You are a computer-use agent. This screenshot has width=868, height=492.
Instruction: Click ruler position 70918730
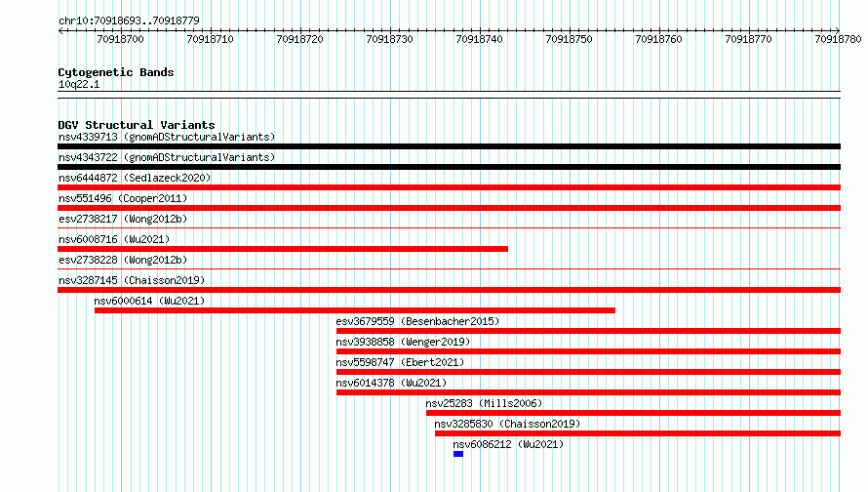[389, 39]
